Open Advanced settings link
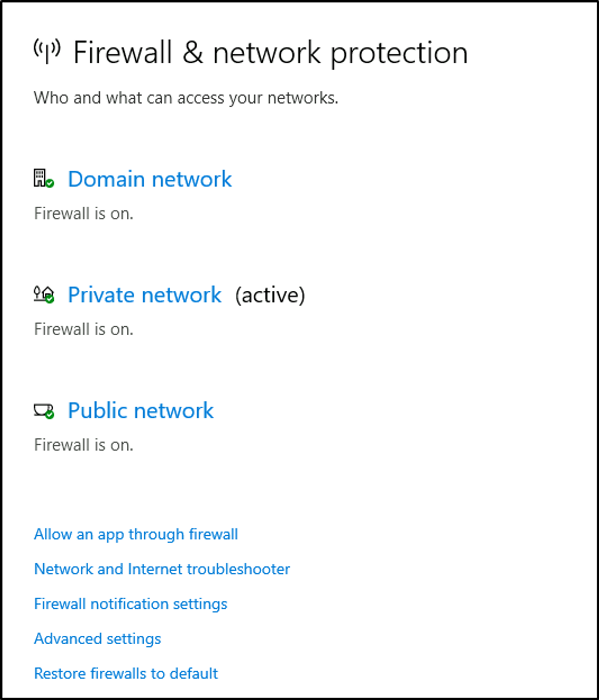 [97, 639]
